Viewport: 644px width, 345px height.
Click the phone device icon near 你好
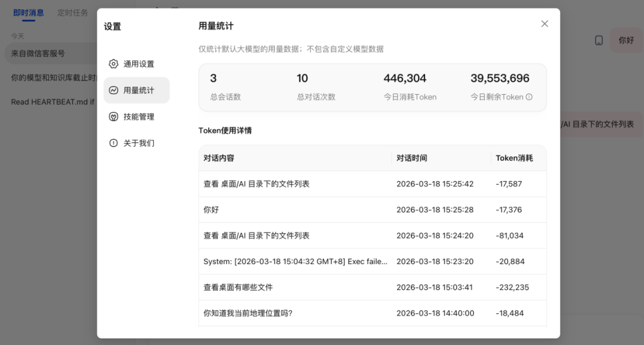(x=599, y=41)
